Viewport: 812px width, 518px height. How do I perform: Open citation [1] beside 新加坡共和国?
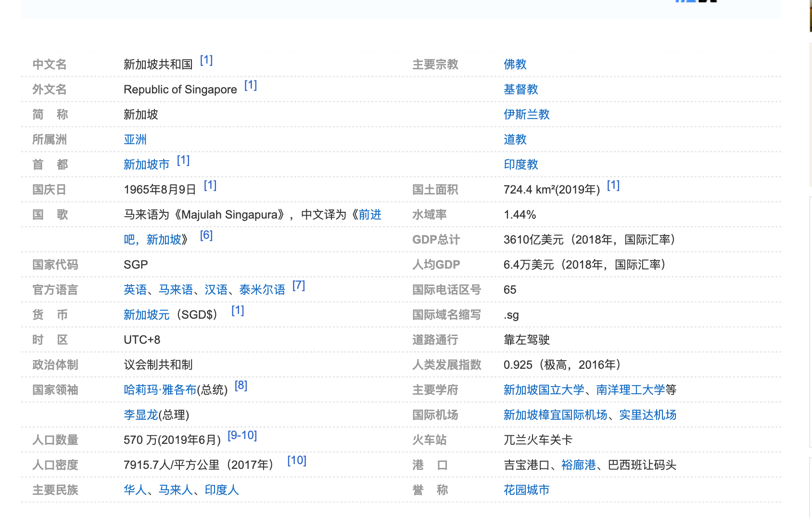(x=206, y=60)
